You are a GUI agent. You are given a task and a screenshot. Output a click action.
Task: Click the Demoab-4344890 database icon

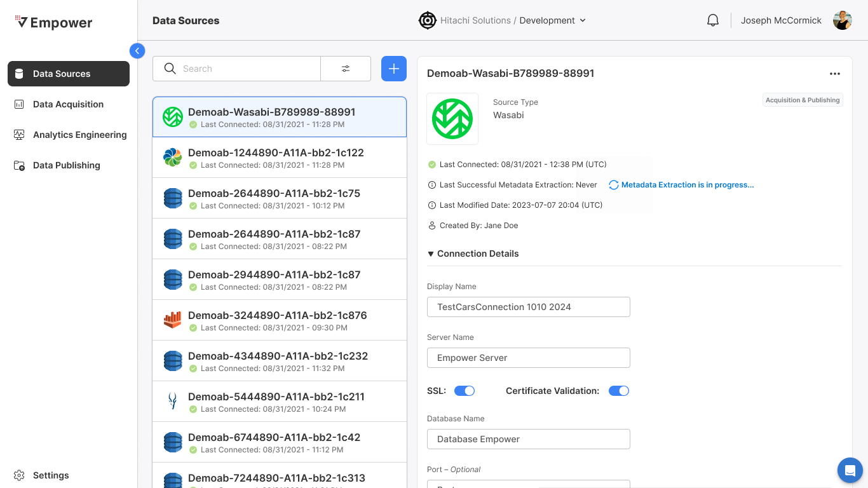(173, 361)
